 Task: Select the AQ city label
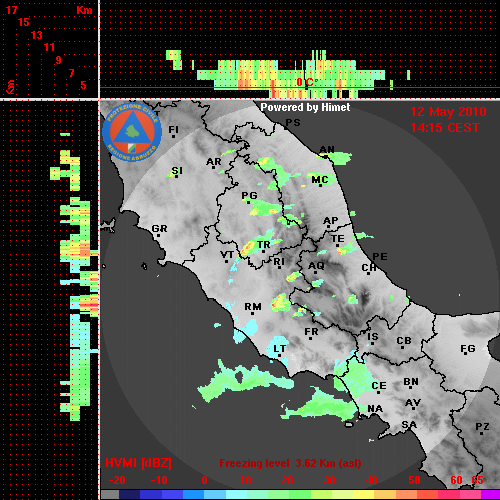pos(316,266)
